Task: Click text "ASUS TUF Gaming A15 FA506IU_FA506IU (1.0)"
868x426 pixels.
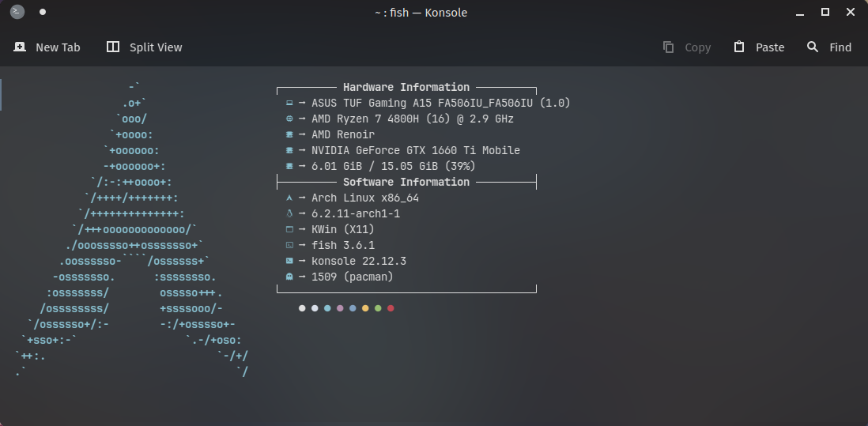Action: pos(441,103)
